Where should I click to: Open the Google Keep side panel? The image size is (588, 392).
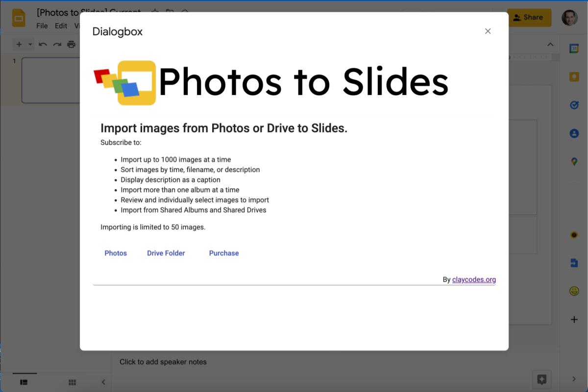click(574, 77)
